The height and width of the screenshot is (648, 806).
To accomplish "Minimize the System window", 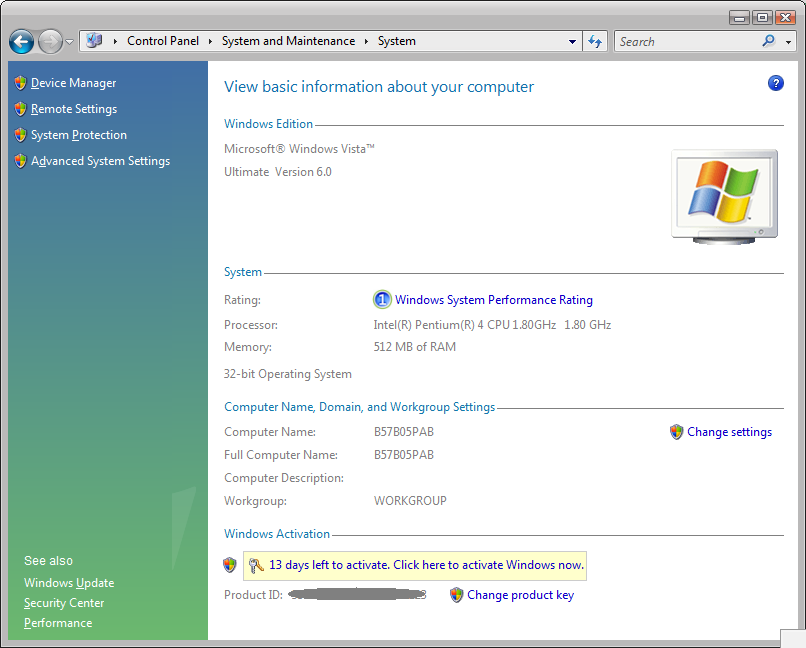I will tap(739, 18).
